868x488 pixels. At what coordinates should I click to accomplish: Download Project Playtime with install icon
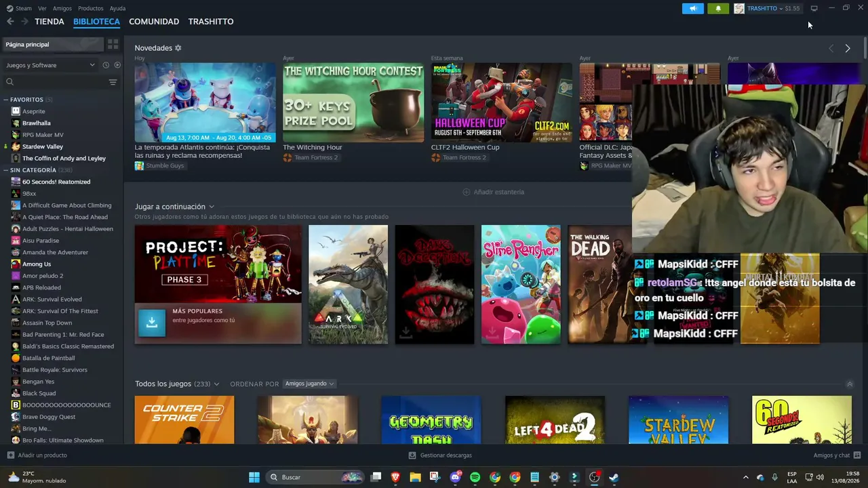(x=152, y=323)
